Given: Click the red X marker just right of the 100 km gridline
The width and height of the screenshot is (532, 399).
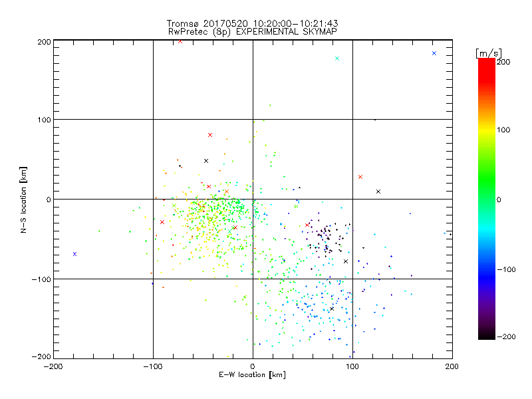Looking at the screenshot, I should click(360, 177).
